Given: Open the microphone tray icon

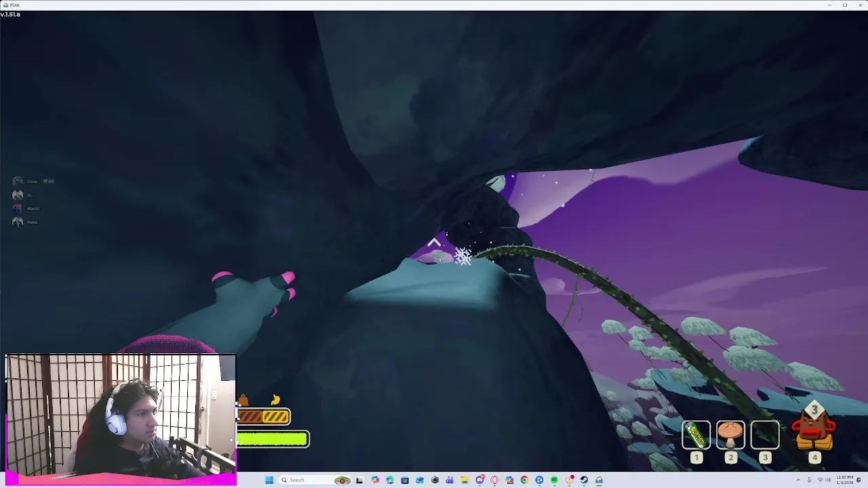Looking at the screenshot, I should (809, 480).
